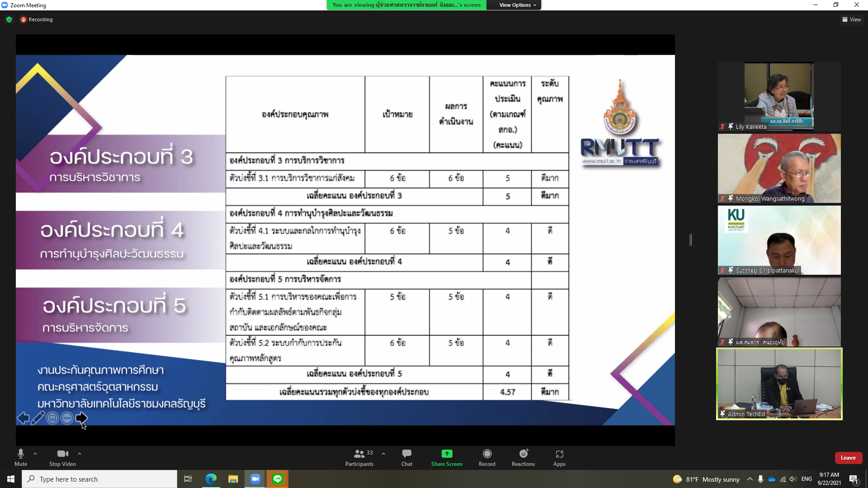Screen dimensions: 868x488
Task: Expand audio options arrow next to Mute
Action: tap(35, 454)
